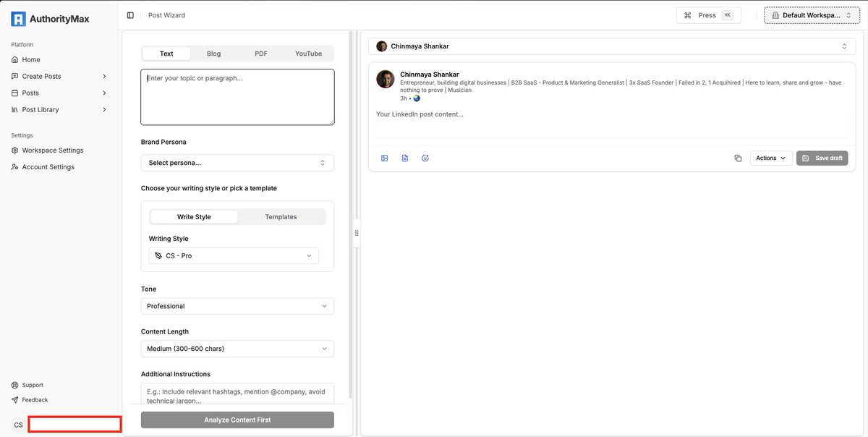Collapse the sidebar with the panel toggle icon
Viewport: 868px width, 437px height.
(x=129, y=14)
